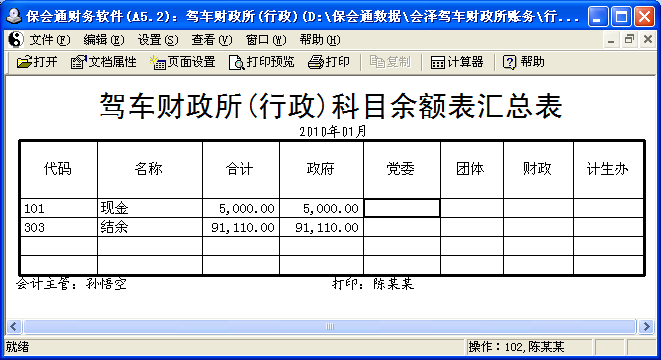Restore the inner document window
This screenshot has height=360, width=661.
629,40
